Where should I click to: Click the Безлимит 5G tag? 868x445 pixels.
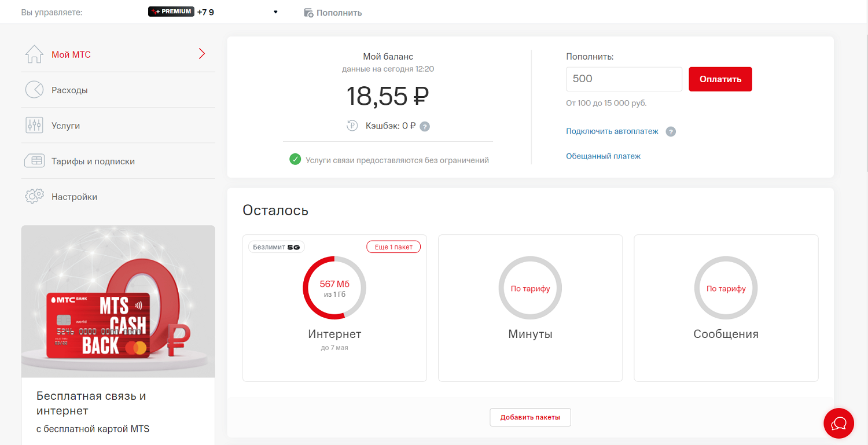click(277, 247)
